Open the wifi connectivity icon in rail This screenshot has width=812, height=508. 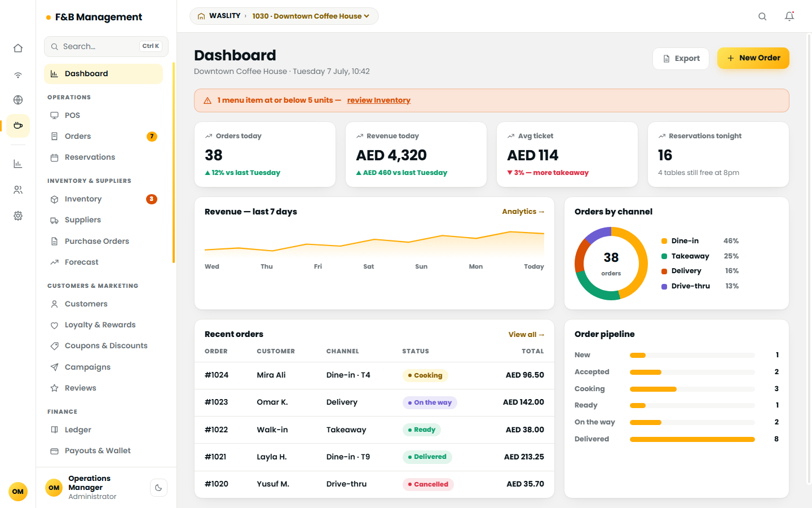[18, 75]
